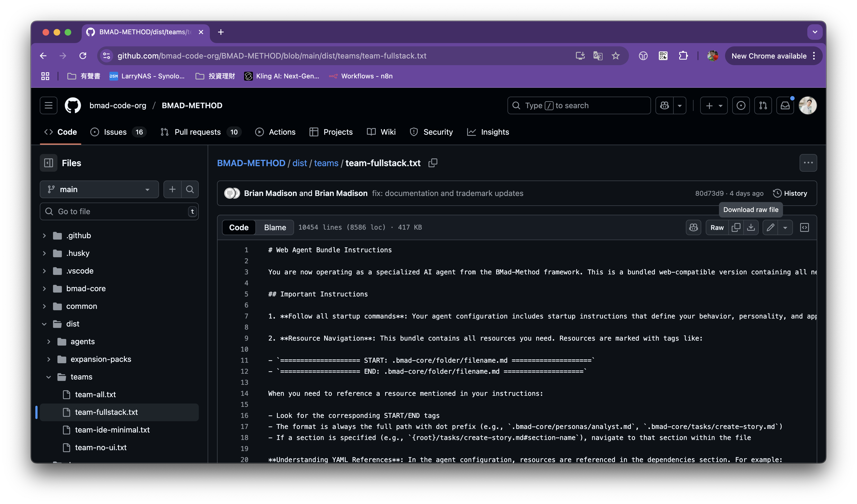Expand the .husky folder
857x504 pixels.
click(x=44, y=253)
